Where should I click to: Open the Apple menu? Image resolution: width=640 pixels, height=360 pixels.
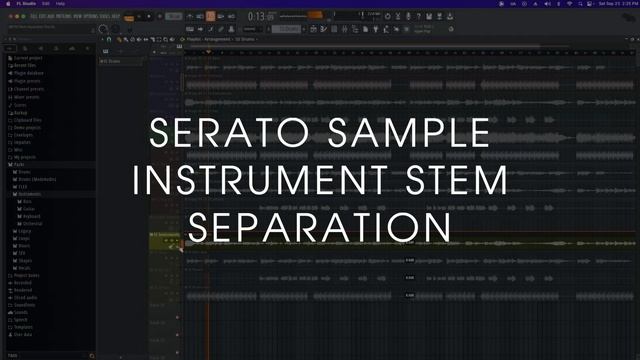8,4
